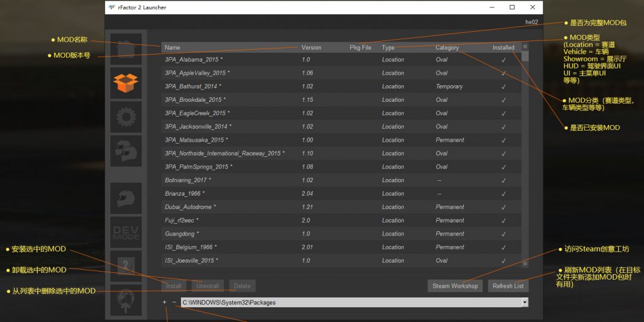Toggle the installed checkmark for 3PA_Alabama_2015
Screen dimensions: 644x322
(504, 60)
